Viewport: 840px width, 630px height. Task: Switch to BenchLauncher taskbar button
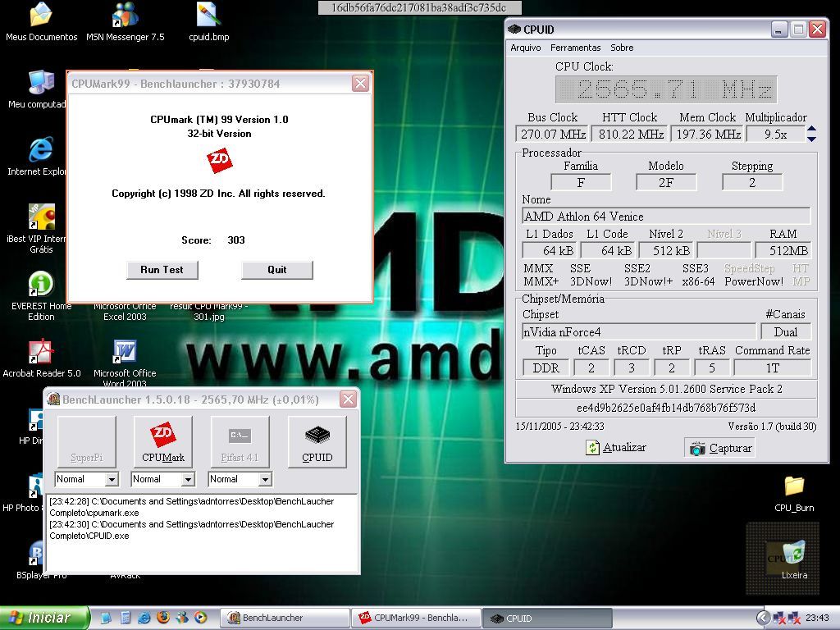coord(285,618)
